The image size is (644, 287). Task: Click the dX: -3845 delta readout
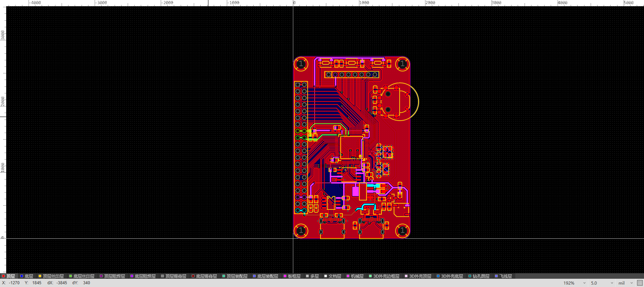57,283
